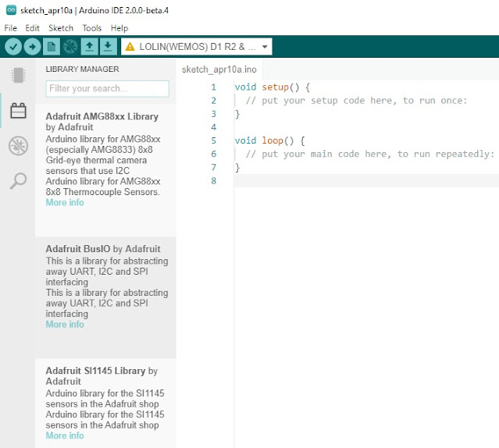The image size is (499, 448).
Task: Click the 'put your main code here' comment
Action: (370, 154)
